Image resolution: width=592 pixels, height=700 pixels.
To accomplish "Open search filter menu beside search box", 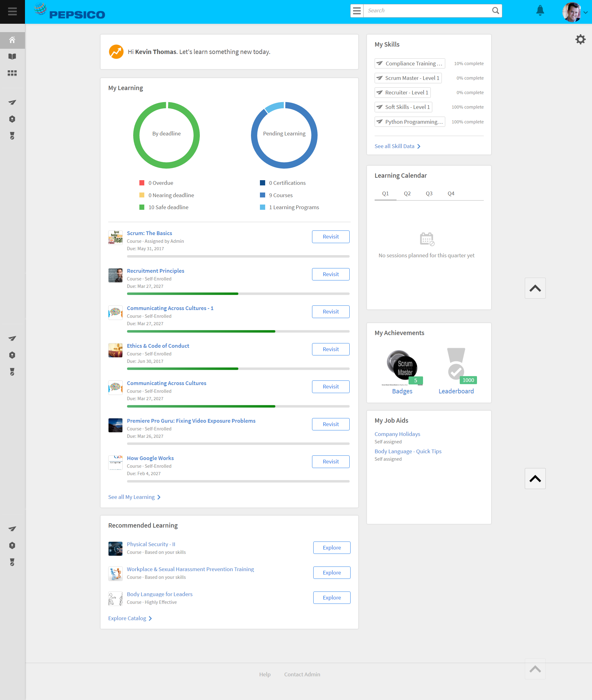I will click(x=357, y=11).
